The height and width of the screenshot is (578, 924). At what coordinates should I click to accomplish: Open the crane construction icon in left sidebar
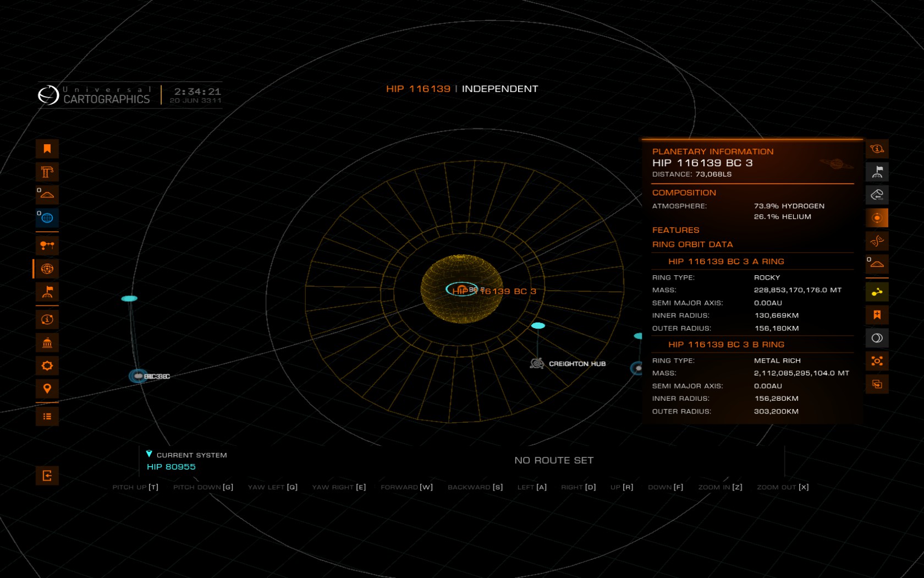[x=47, y=172]
